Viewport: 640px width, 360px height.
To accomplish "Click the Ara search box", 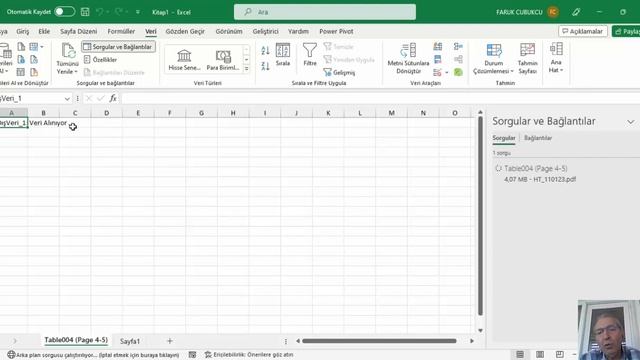I will (325, 12).
